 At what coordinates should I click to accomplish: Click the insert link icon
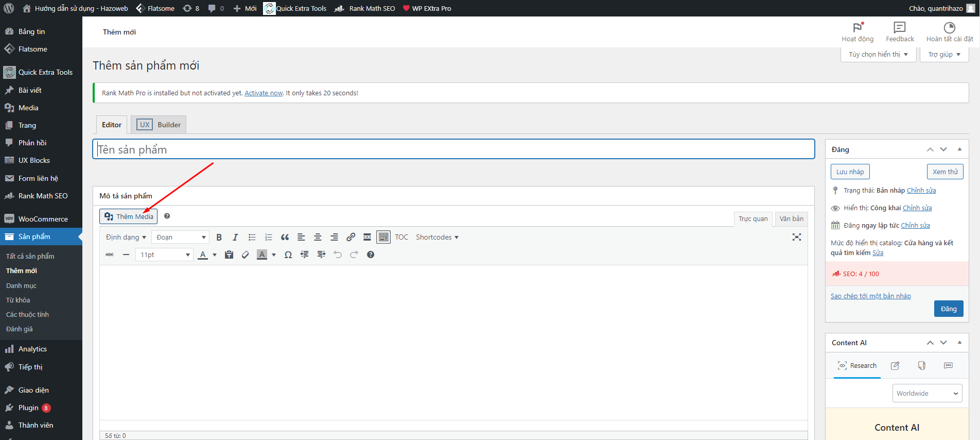pyautogui.click(x=351, y=238)
